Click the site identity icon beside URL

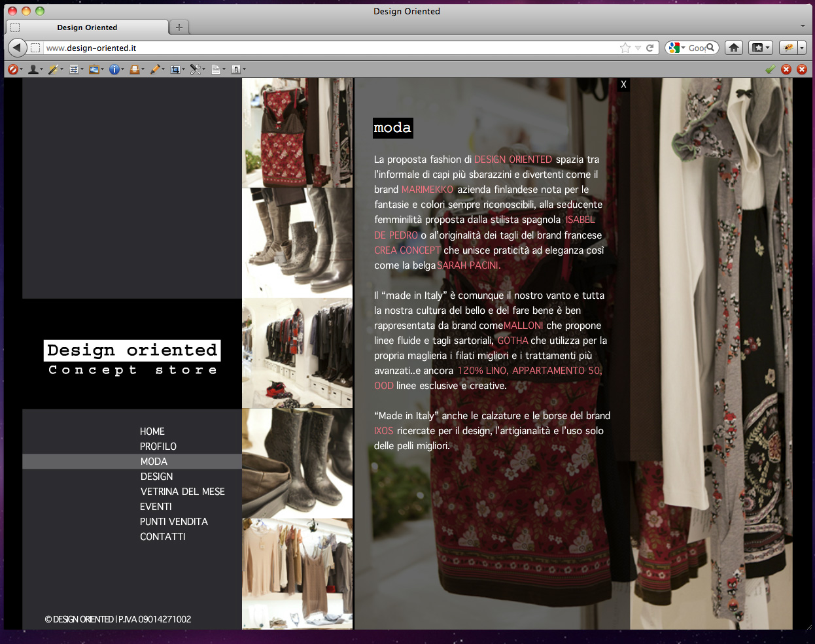click(x=35, y=48)
